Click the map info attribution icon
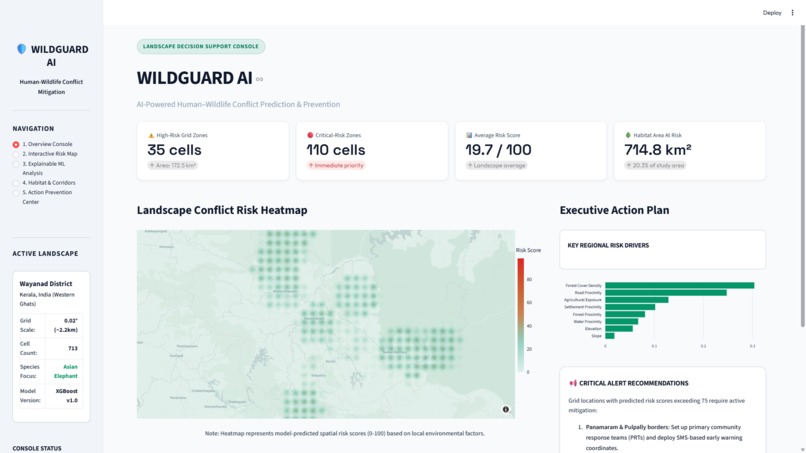This screenshot has height=453, width=806. tap(506, 409)
